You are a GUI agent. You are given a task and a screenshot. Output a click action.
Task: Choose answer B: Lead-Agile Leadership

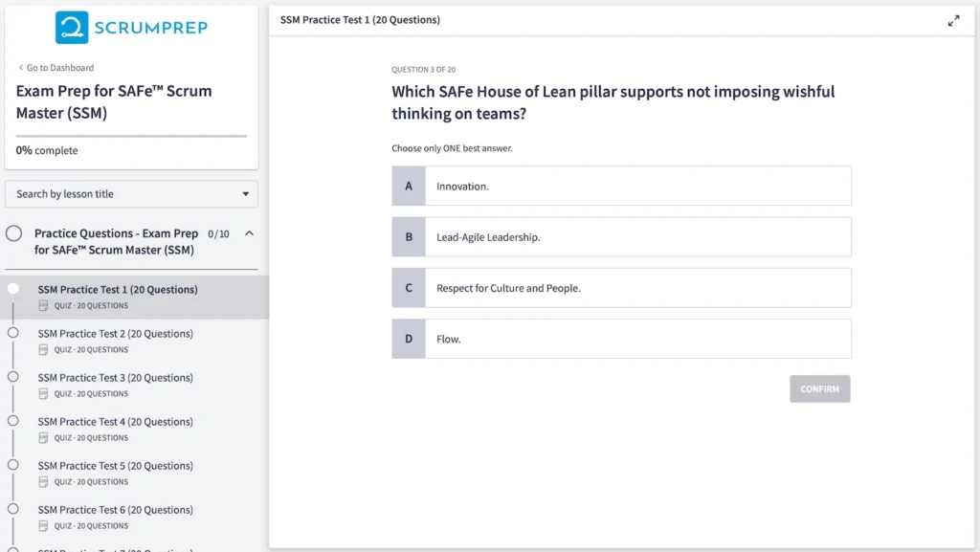pos(621,237)
